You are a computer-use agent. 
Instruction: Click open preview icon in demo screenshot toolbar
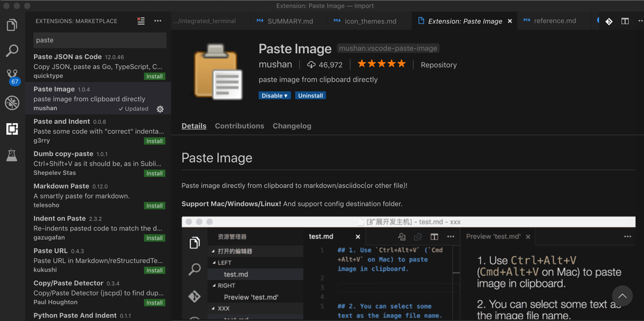[402, 236]
